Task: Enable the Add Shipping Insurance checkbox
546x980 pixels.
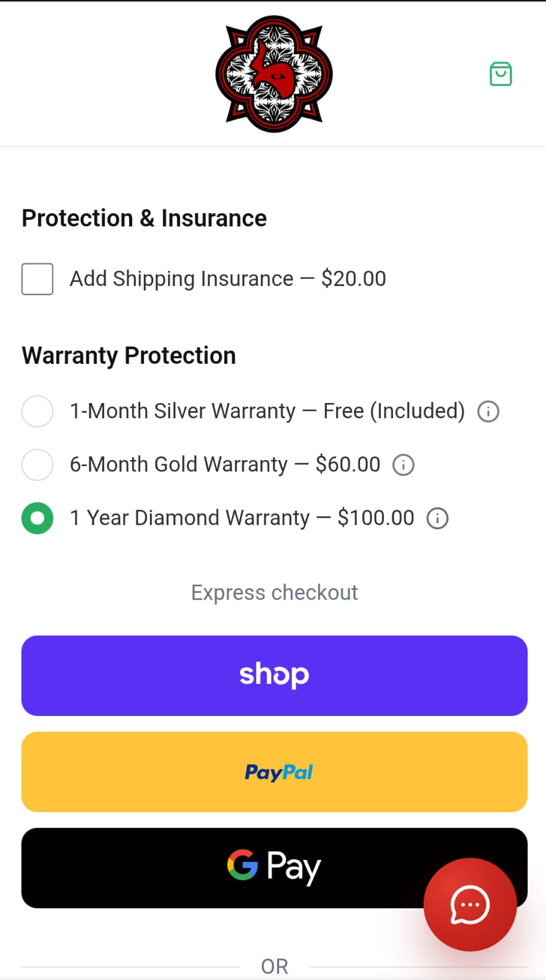Action: (37, 279)
